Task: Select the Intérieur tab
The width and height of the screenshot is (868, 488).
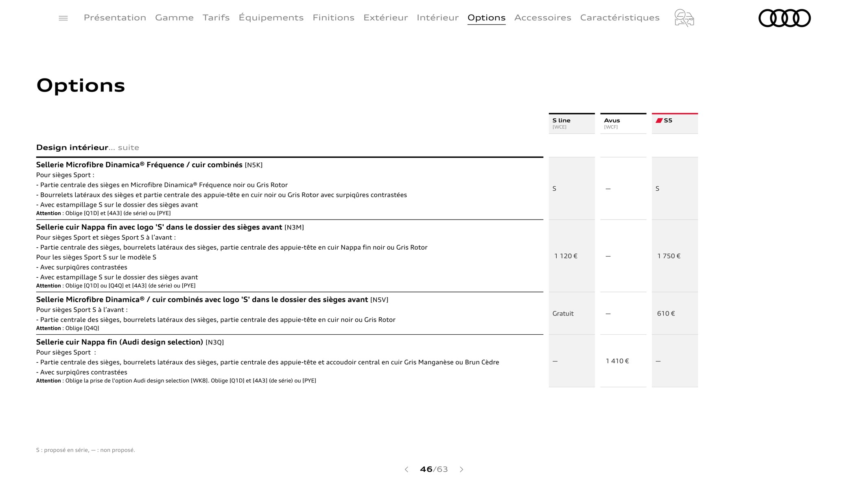Action: pyautogui.click(x=437, y=17)
